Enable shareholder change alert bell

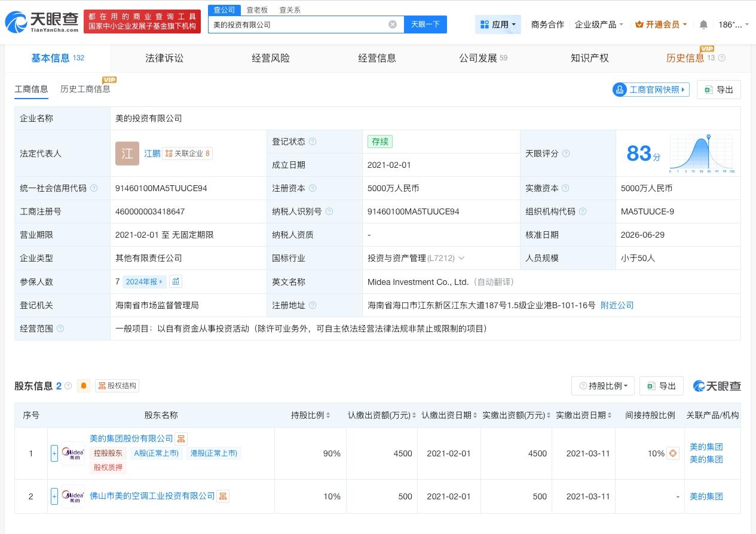click(84, 386)
